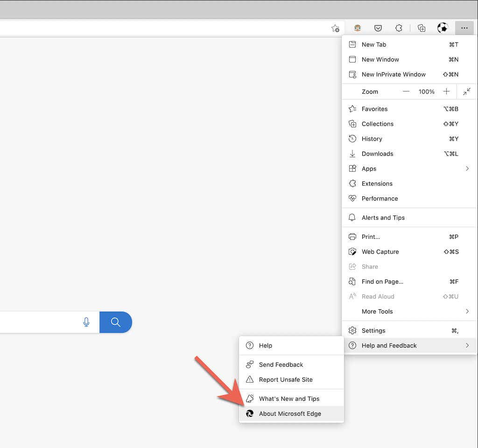Click the microphone voice search icon

(86, 322)
